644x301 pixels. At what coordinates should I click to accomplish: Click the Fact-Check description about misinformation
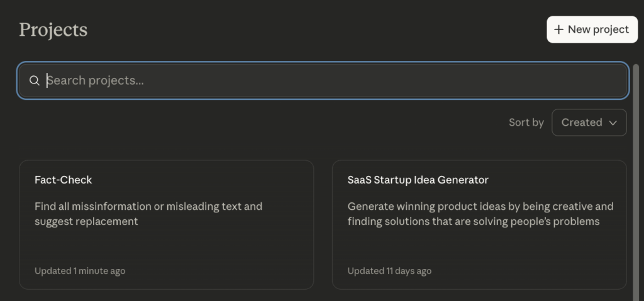pos(148,214)
